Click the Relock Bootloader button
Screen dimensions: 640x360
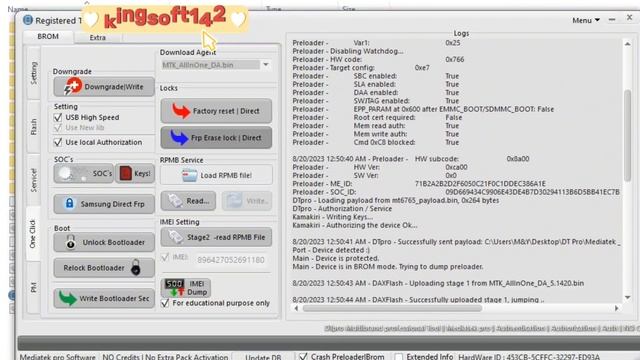point(104,268)
